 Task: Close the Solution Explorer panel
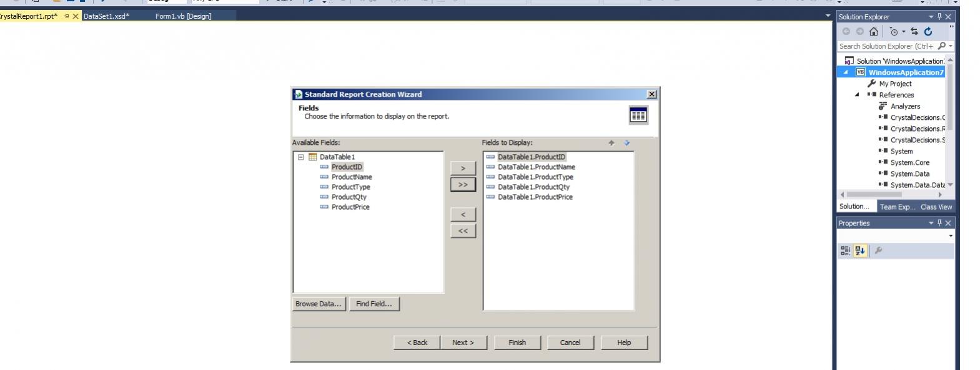pyautogui.click(x=948, y=17)
